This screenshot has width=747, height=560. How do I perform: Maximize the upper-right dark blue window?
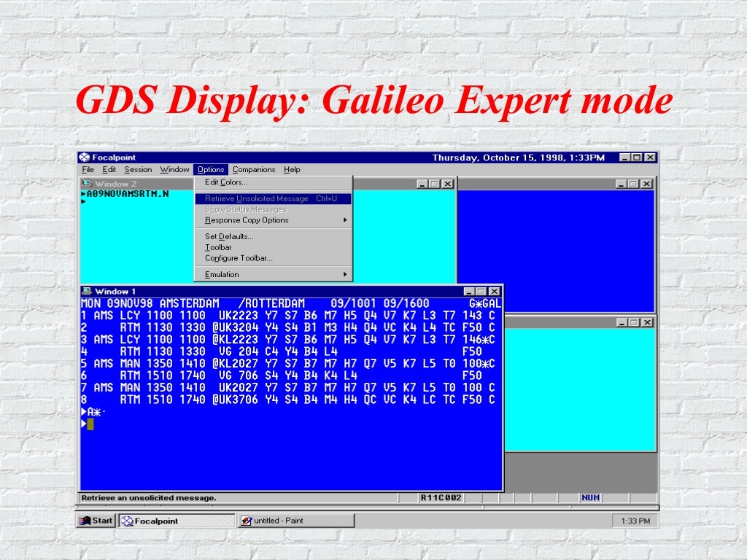(x=633, y=184)
